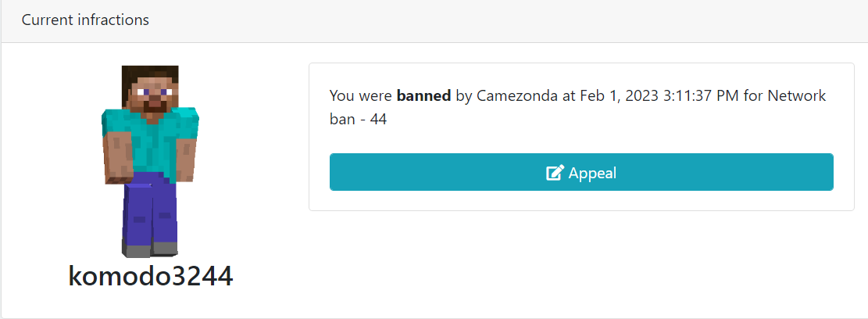Click the word Appeal on the button

[x=592, y=173]
